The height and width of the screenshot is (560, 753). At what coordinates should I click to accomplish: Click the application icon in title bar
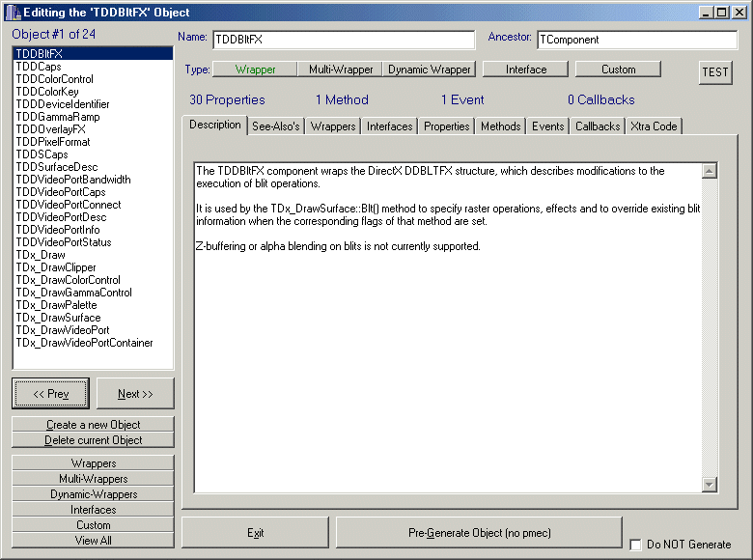click(x=11, y=12)
